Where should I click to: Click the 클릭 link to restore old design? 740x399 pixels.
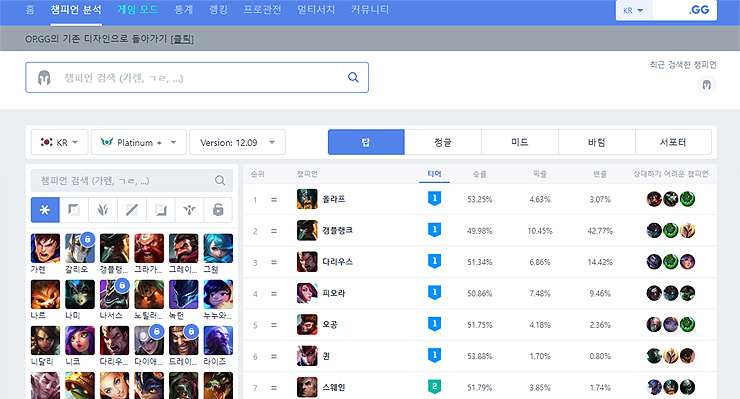pos(182,39)
